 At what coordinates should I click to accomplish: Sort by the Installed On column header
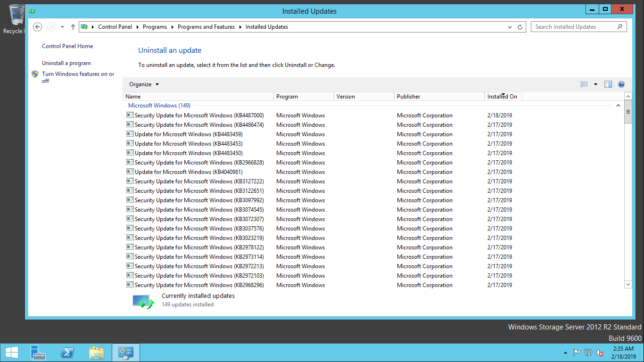point(504,97)
